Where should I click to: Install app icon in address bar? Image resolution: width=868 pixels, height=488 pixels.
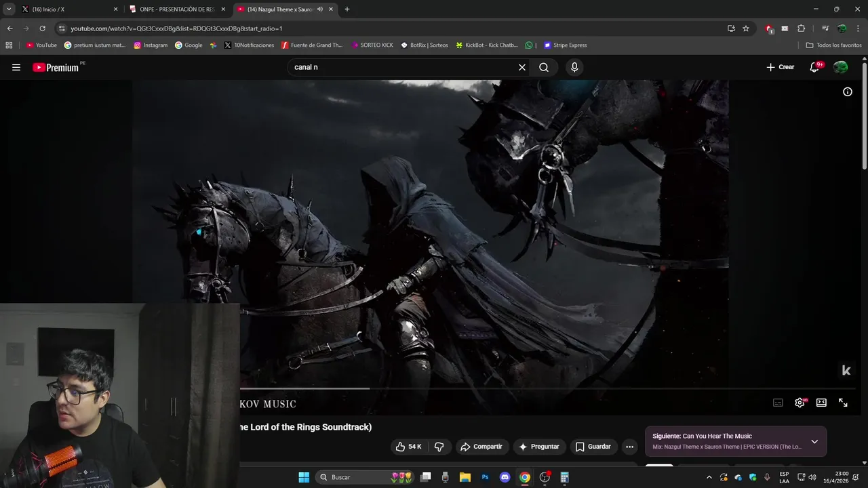[731, 28]
